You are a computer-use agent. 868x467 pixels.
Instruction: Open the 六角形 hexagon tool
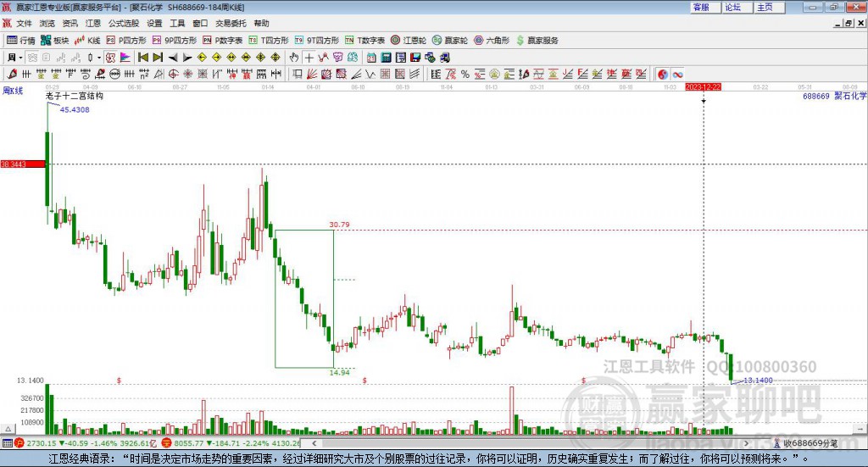click(492, 41)
